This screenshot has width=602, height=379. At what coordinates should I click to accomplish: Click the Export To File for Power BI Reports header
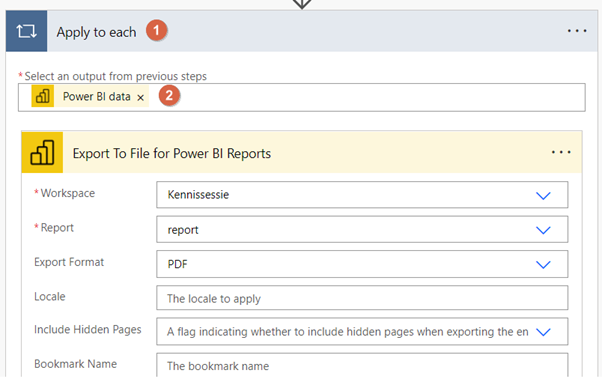click(172, 154)
